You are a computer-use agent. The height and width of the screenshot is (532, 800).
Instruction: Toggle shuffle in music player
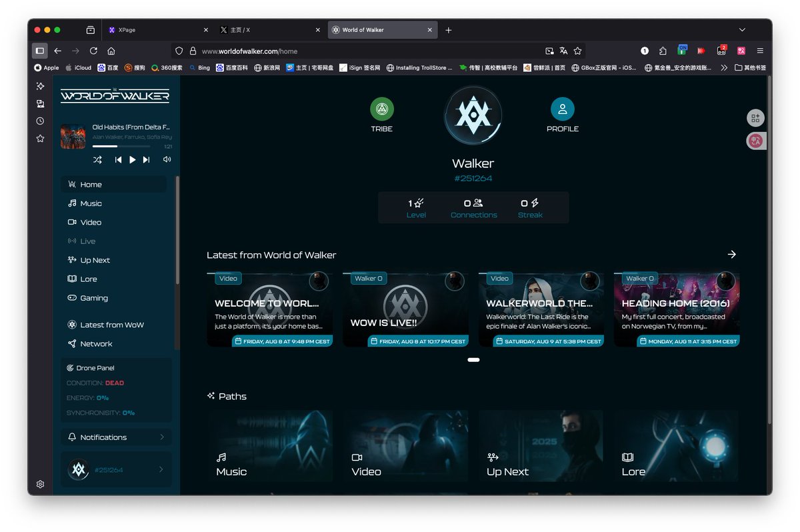97,159
